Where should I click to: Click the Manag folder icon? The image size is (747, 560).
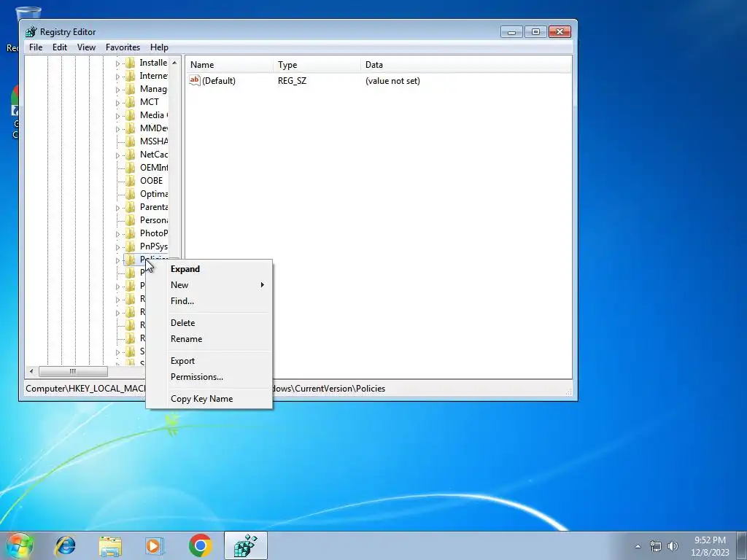coord(130,89)
